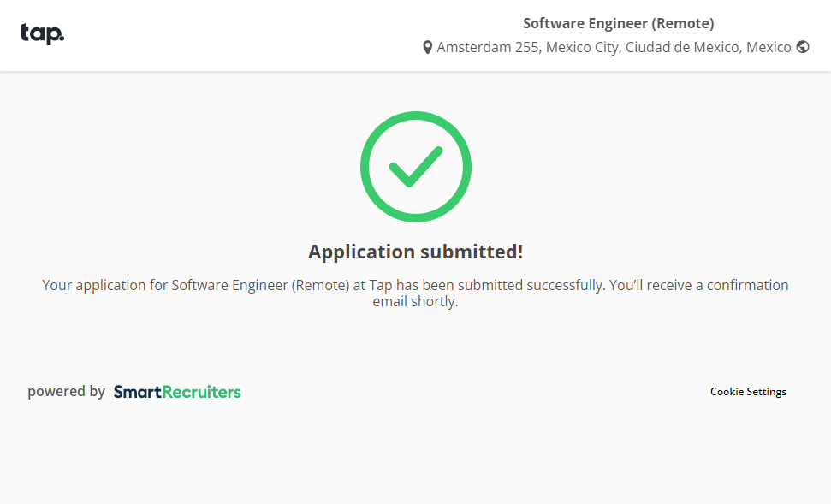The height and width of the screenshot is (504, 831).
Task: Click the 'Application submitted!' heading
Action: (x=415, y=252)
